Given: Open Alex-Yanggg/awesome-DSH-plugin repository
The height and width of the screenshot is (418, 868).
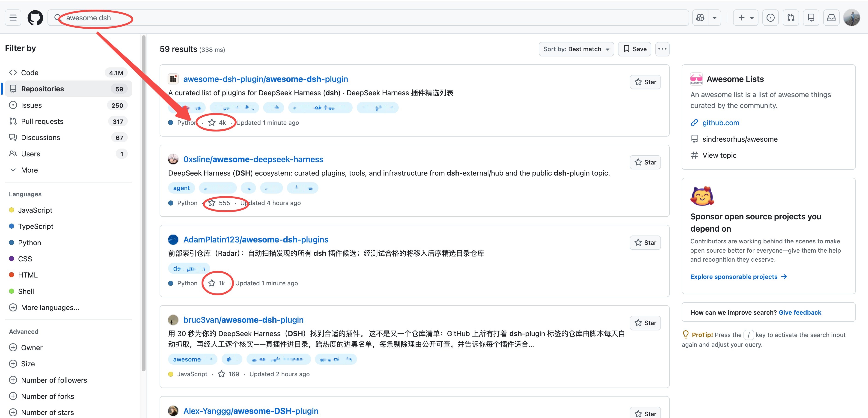Looking at the screenshot, I should pyautogui.click(x=251, y=411).
